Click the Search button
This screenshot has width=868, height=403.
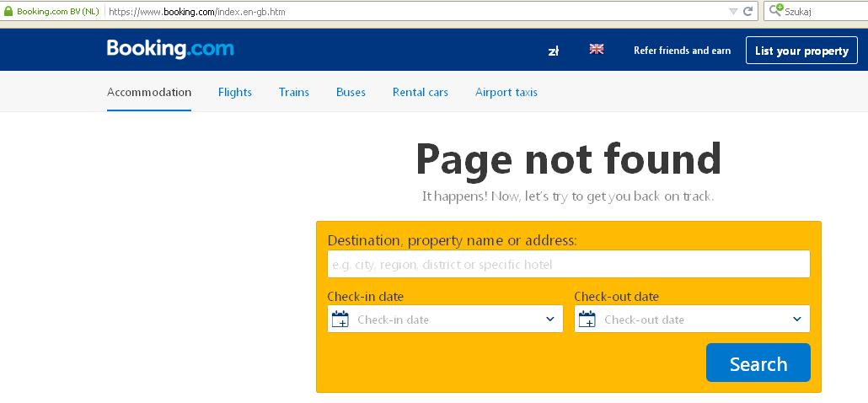click(758, 363)
